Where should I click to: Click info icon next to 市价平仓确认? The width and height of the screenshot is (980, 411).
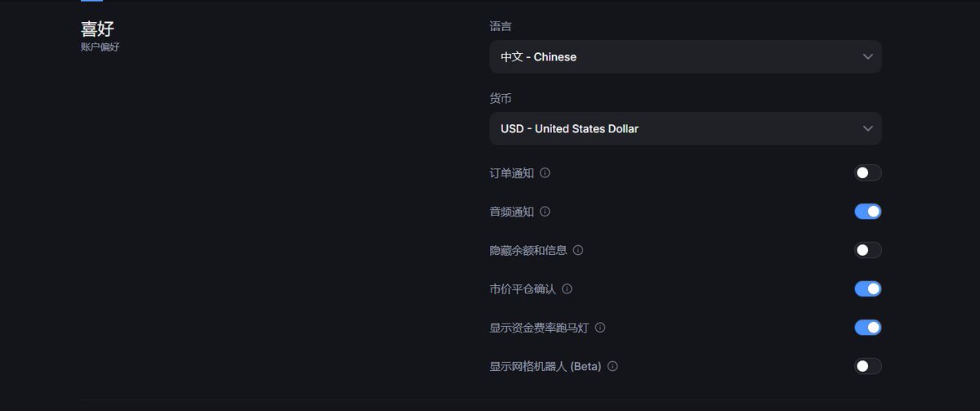[x=567, y=288]
